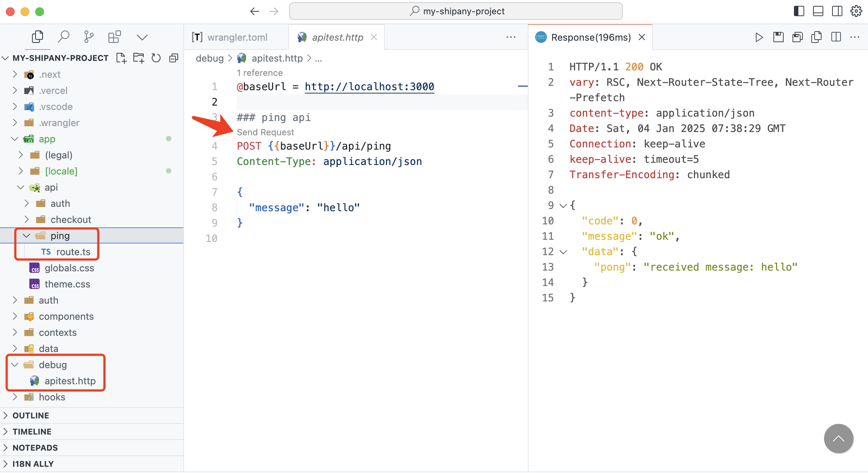This screenshot has width=868, height=473.
Task: Open the Search panel icon
Action: (x=64, y=37)
